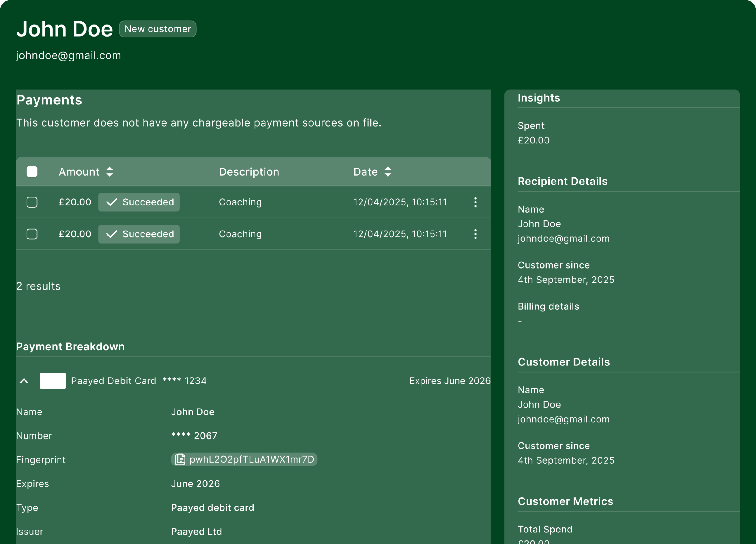Click the Customer Details heading
This screenshot has height=544, width=756.
[x=564, y=362]
